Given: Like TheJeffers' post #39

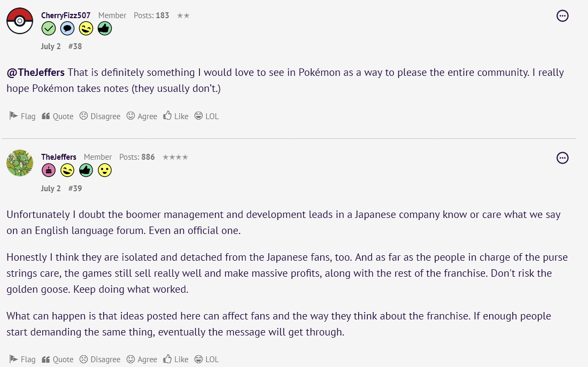Looking at the screenshot, I should point(176,360).
